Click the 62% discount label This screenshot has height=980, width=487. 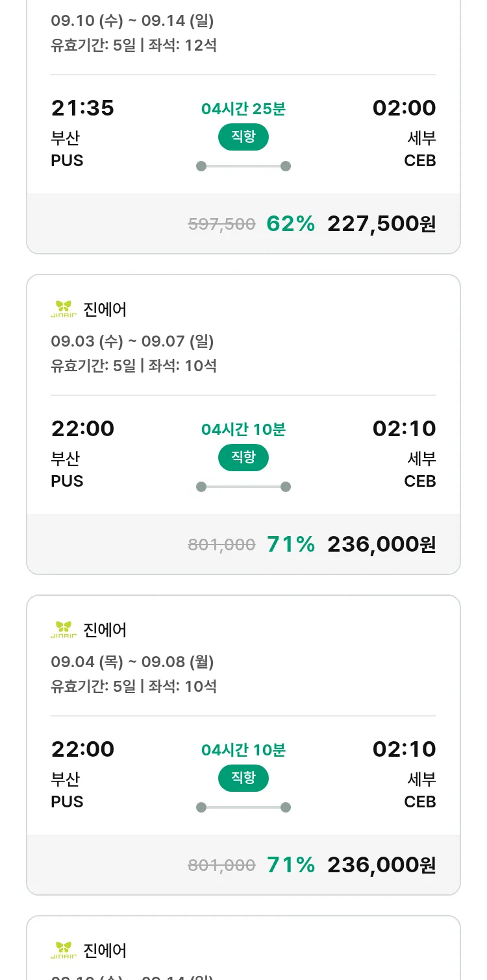(290, 224)
